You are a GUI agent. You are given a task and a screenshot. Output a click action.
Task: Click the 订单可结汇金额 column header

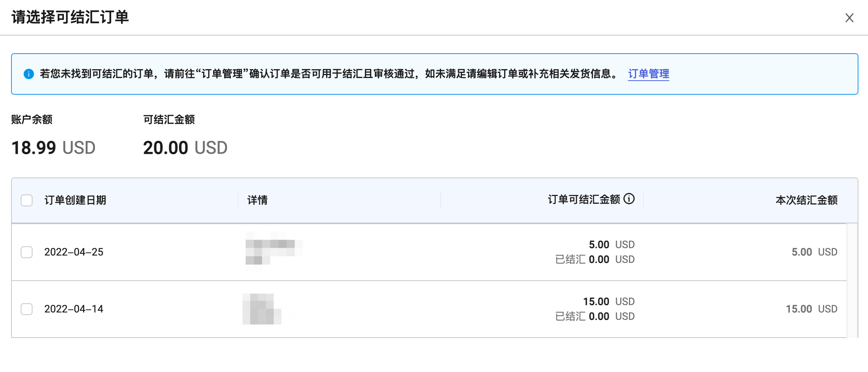pyautogui.click(x=584, y=200)
